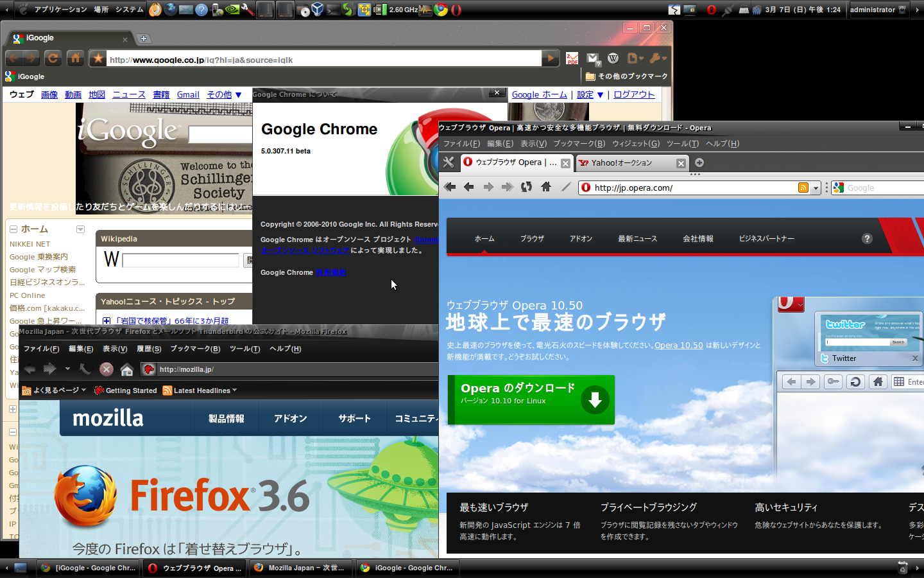Click Opera's rewind button
Screen dimensions: 924x578
pyautogui.click(x=450, y=187)
